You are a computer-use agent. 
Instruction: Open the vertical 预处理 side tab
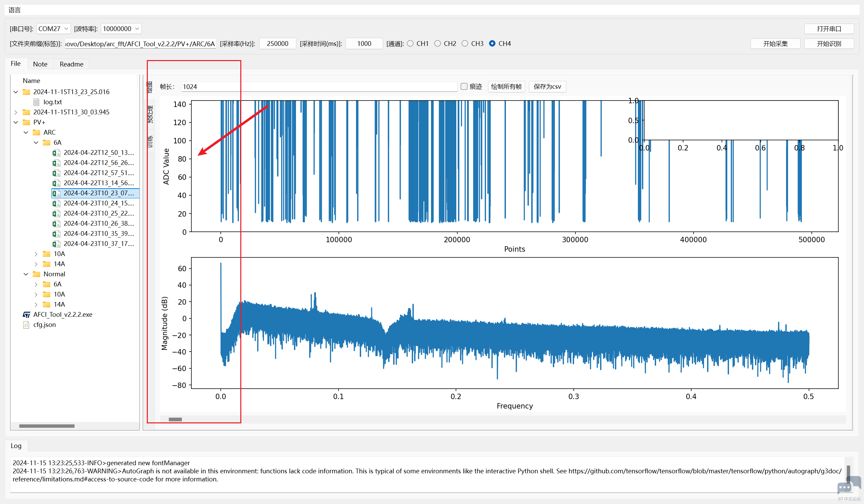click(150, 114)
